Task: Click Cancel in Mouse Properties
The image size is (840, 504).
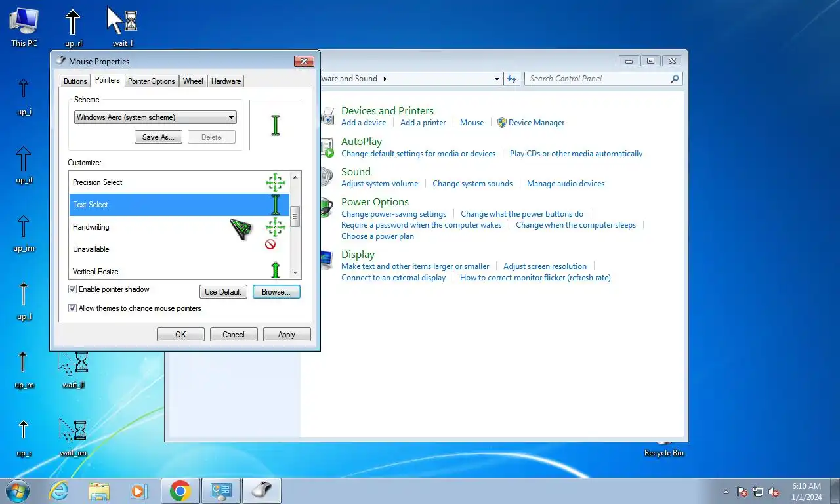Action: pos(234,335)
